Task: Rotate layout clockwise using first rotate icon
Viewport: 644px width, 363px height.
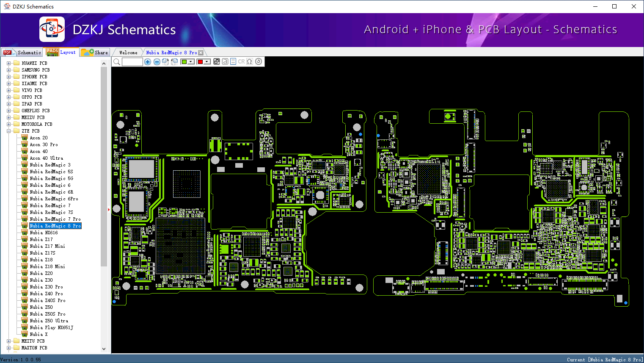Action: pyautogui.click(x=165, y=62)
